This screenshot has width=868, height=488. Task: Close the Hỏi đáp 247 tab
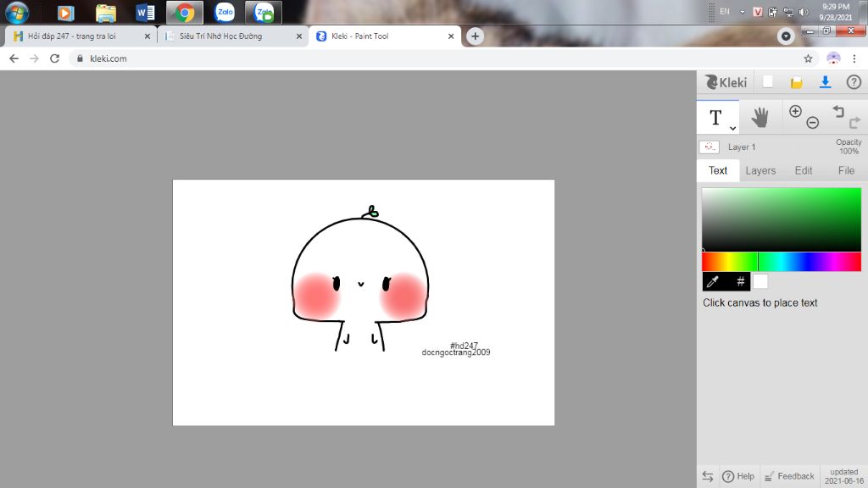click(x=147, y=36)
